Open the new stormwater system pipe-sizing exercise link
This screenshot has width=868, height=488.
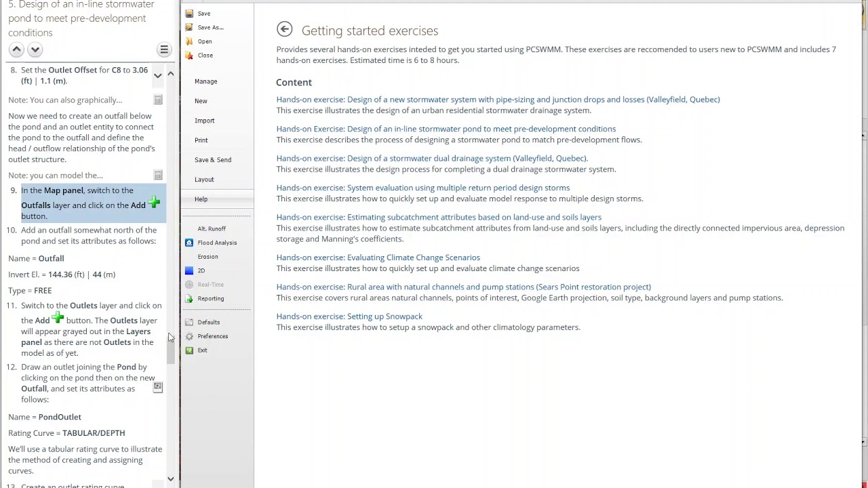point(498,100)
